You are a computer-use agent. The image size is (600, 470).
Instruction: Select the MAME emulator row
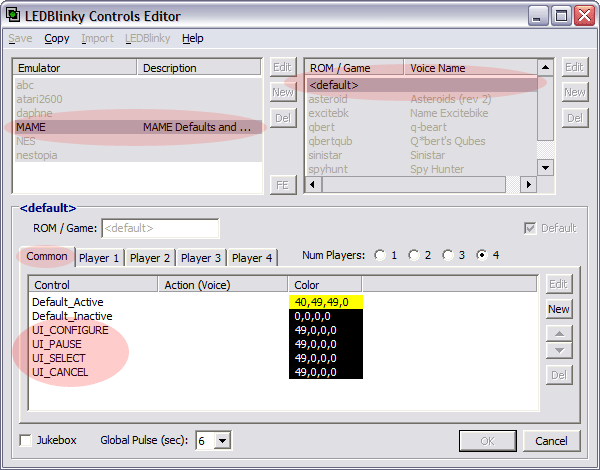(x=138, y=127)
